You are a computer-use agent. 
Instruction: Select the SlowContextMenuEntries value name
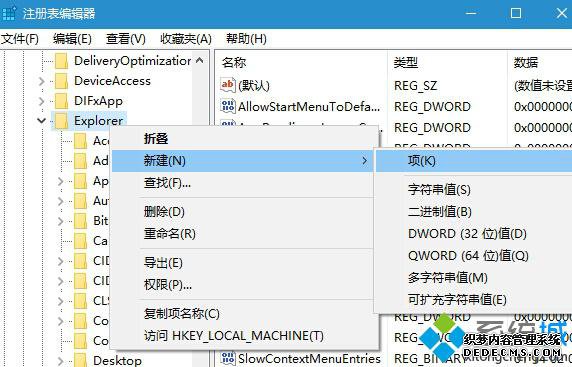click(309, 359)
